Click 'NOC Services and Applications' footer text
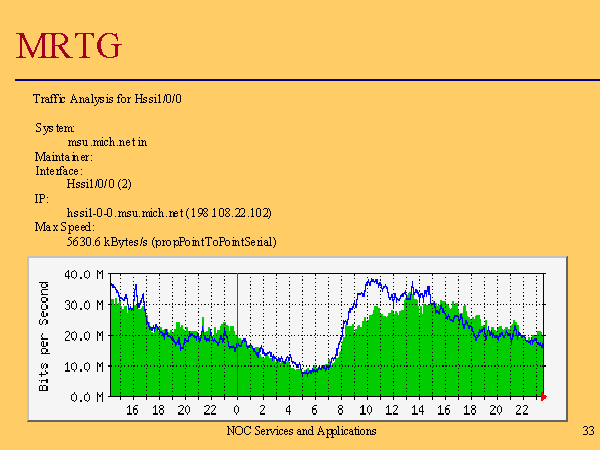Image resolution: width=600 pixels, height=450 pixels. 301,430
